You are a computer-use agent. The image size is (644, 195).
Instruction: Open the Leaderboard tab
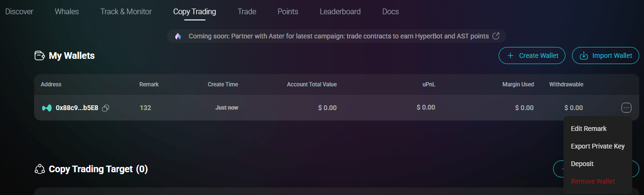pyautogui.click(x=340, y=11)
